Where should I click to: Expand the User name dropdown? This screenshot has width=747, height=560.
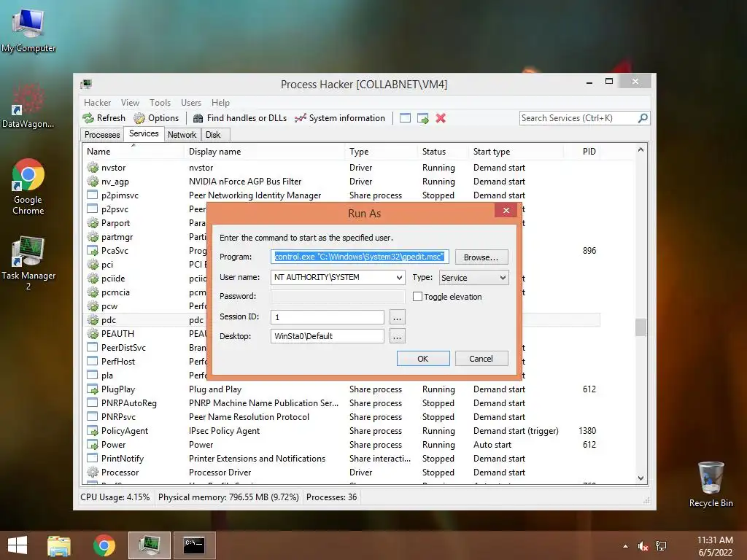(x=399, y=277)
